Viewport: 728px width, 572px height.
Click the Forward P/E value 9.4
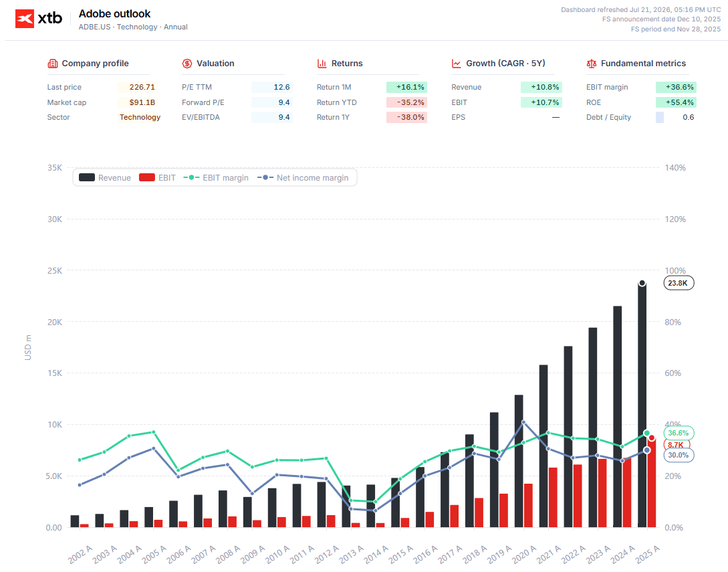(x=284, y=102)
